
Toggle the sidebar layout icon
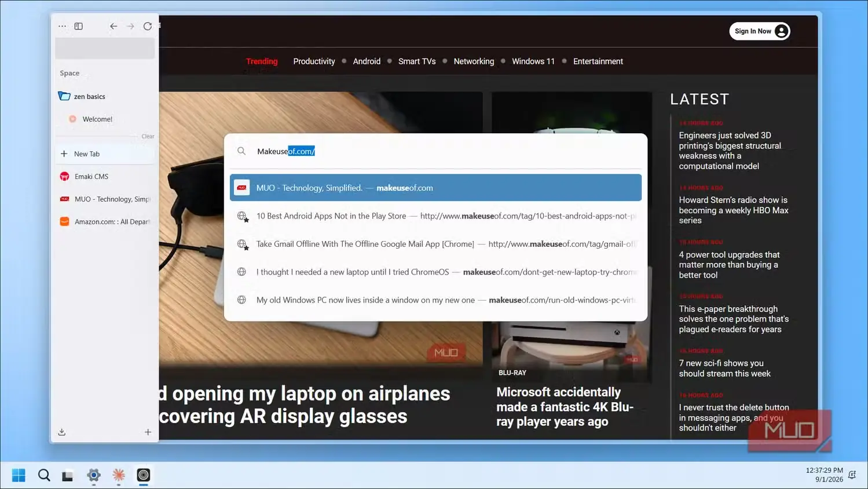click(x=79, y=26)
